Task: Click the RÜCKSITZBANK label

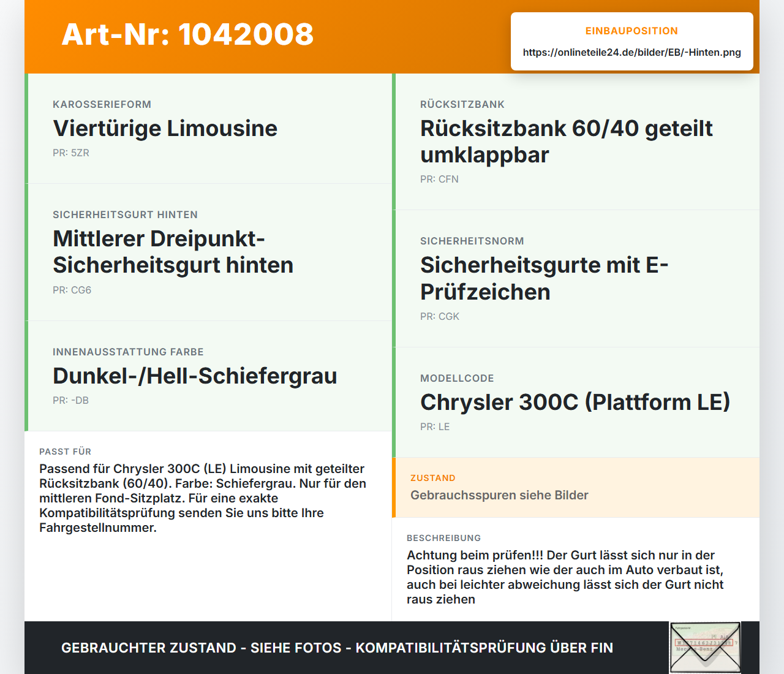Action: [x=462, y=105]
